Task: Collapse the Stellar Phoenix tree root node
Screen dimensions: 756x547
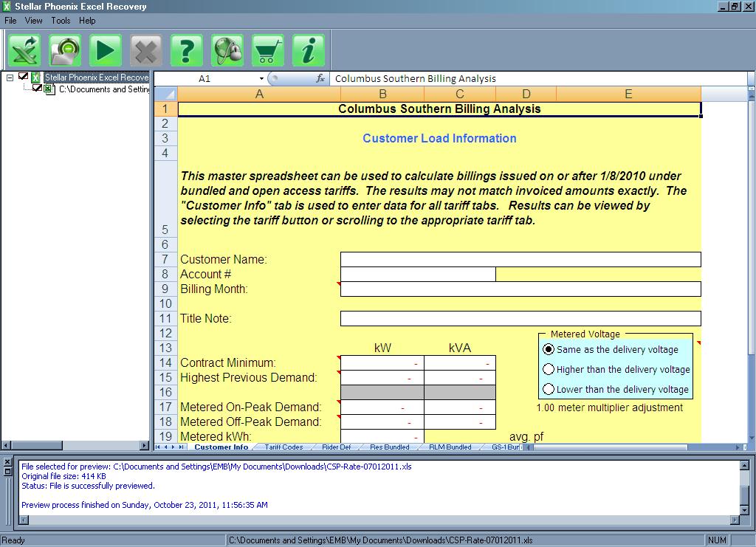Action: 10,77
